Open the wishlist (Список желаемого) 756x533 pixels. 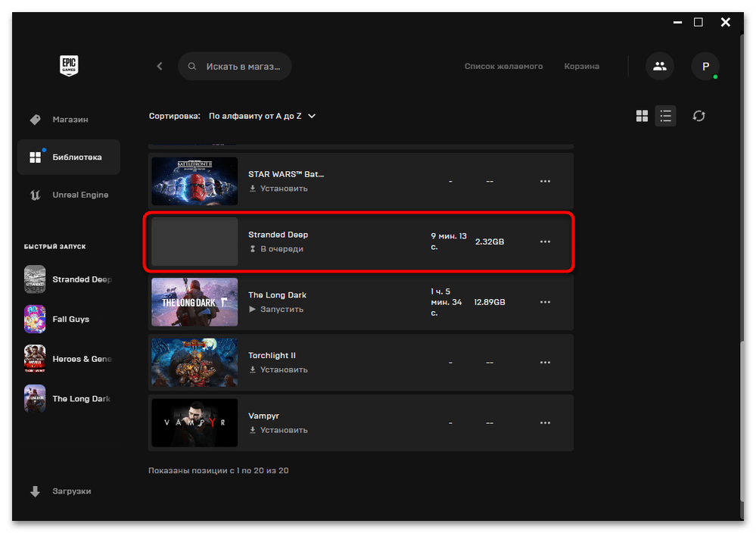click(503, 66)
